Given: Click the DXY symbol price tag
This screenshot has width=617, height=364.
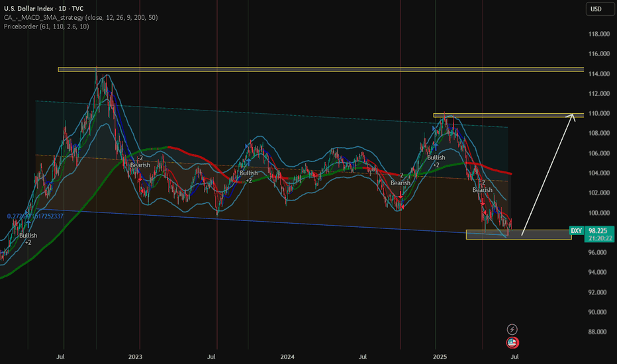Looking at the screenshot, I should click(x=577, y=231).
